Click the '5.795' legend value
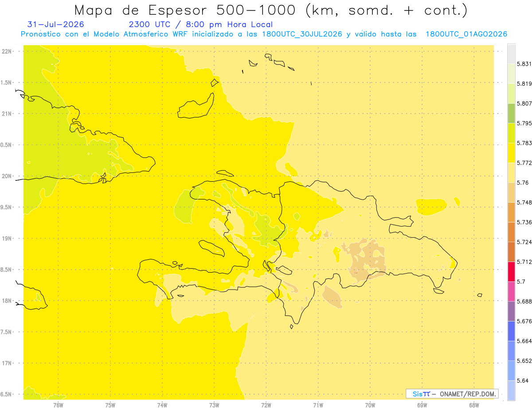This screenshot has width=532, height=411. tap(524, 123)
